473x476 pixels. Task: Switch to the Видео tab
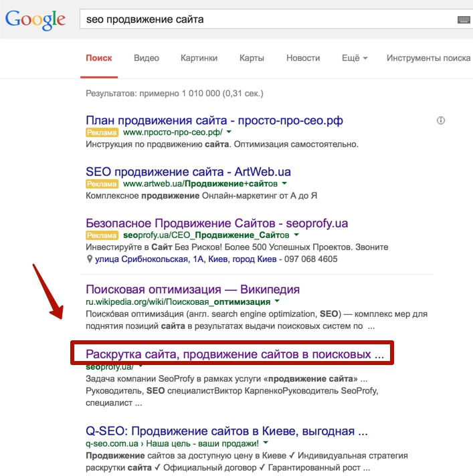(147, 58)
